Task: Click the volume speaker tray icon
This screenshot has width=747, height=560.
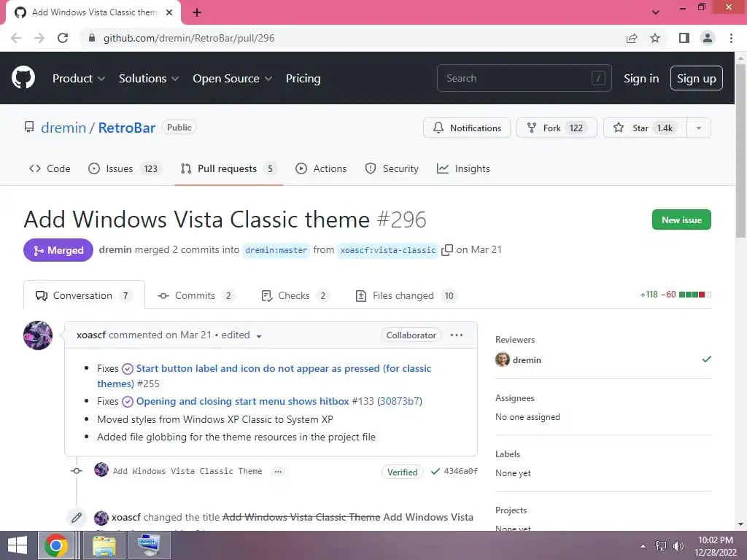Action: pyautogui.click(x=678, y=546)
